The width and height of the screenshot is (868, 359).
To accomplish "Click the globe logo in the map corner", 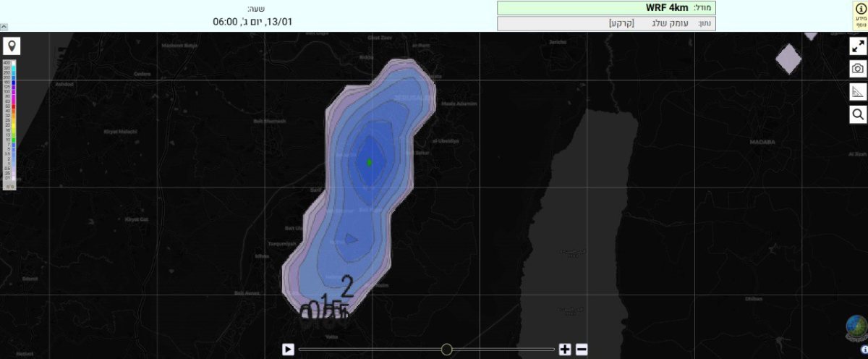I will click(x=856, y=328).
